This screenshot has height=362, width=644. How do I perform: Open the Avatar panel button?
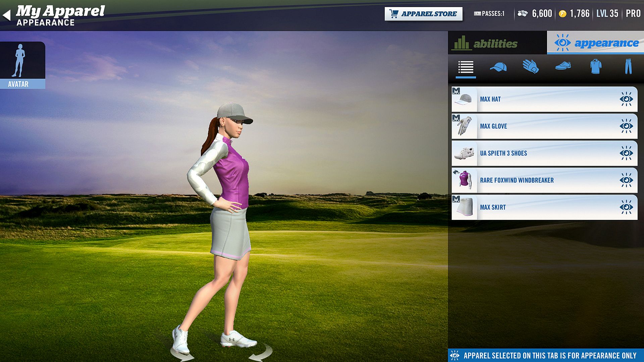pos(22,65)
